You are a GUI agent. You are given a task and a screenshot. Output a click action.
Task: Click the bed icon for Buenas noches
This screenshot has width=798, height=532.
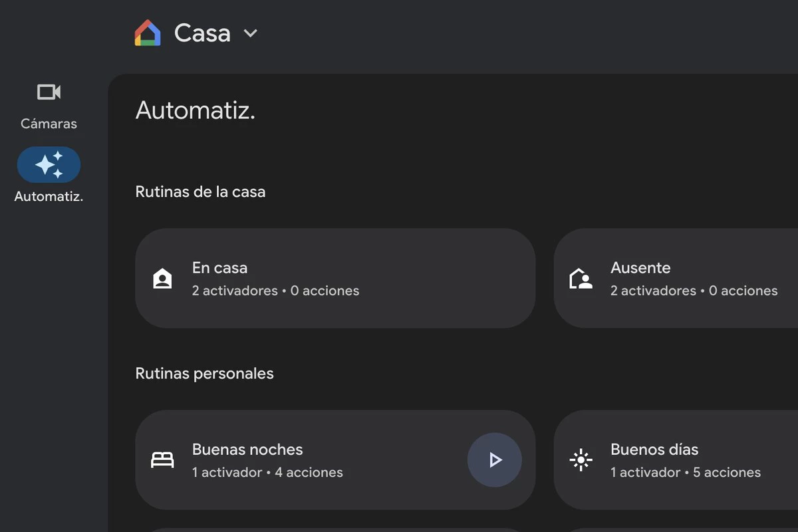click(162, 460)
